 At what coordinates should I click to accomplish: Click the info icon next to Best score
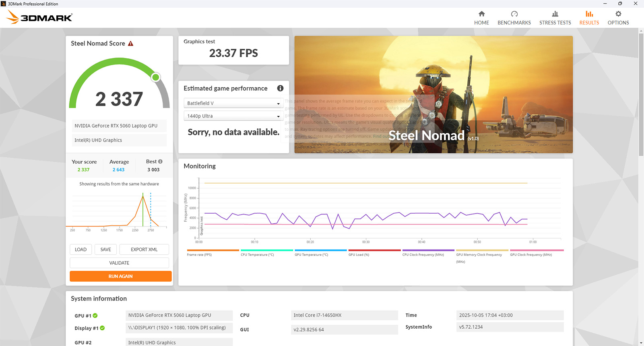[x=160, y=161]
